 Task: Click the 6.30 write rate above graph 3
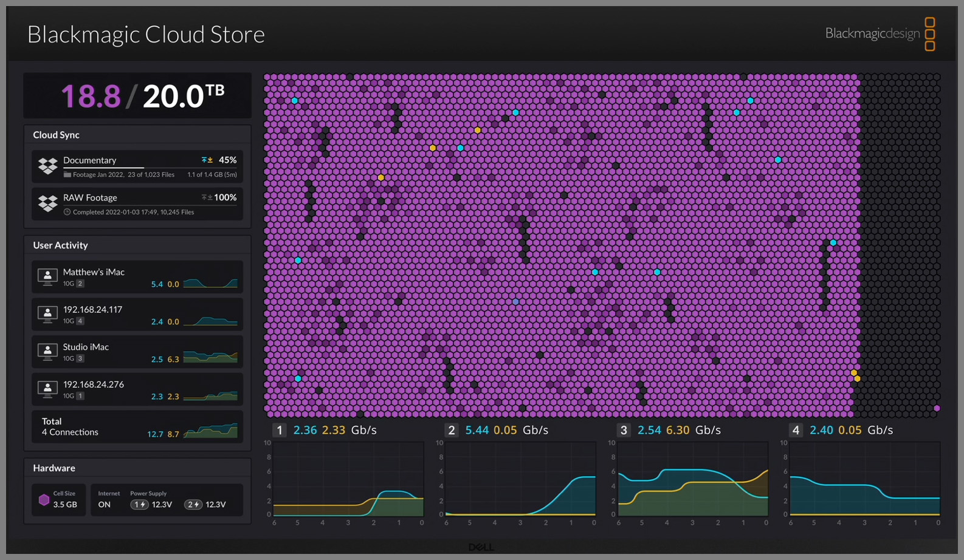tap(678, 430)
